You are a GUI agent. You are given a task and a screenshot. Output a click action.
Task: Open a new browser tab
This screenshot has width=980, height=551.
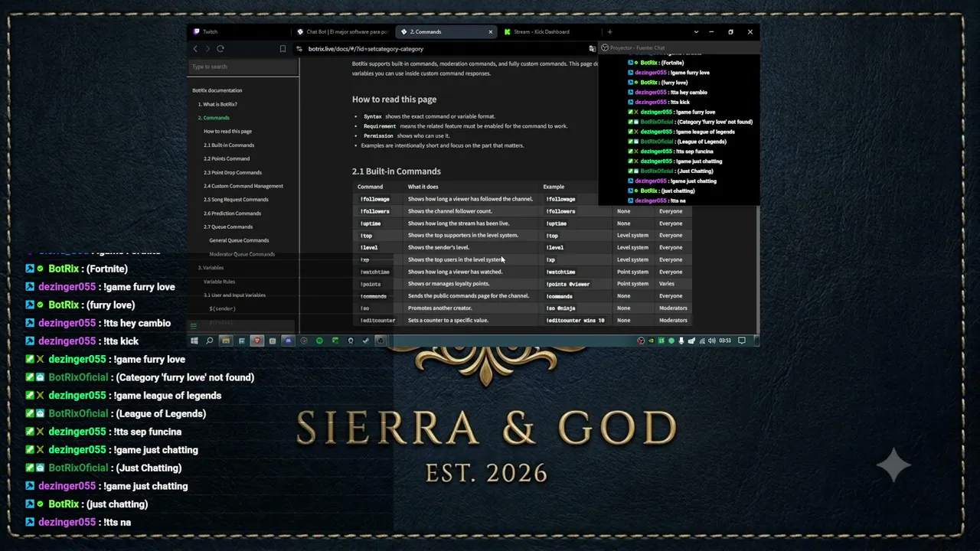(x=609, y=32)
